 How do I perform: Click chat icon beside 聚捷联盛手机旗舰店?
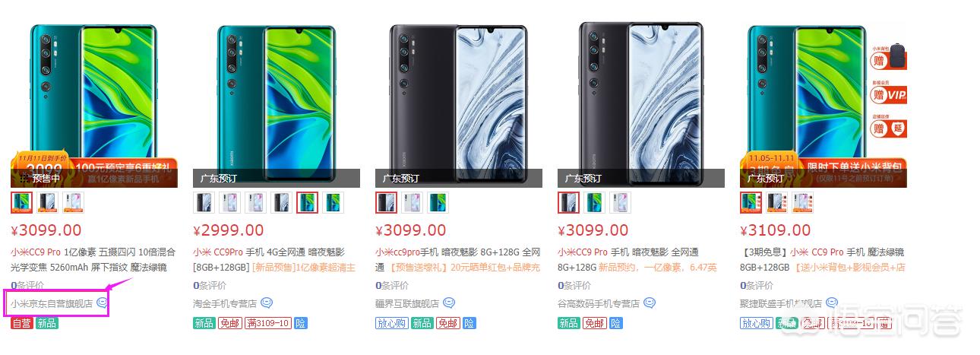click(x=832, y=303)
